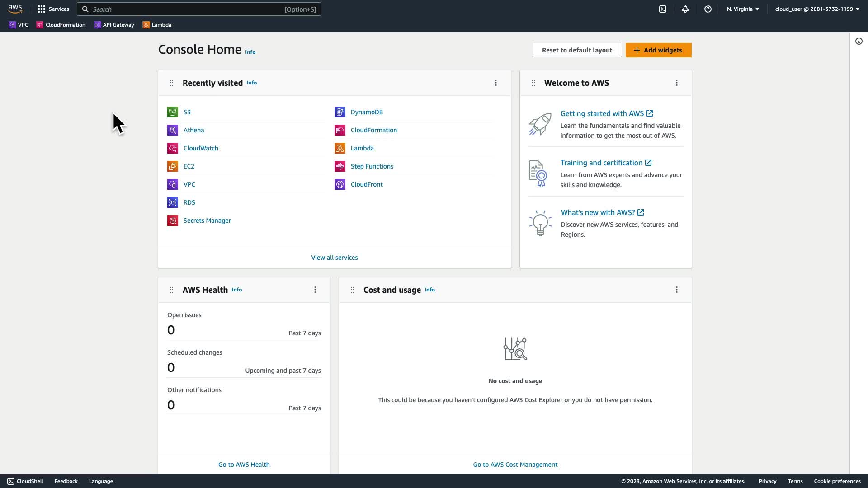
Task: Click the help question mark icon
Action: coord(708,9)
